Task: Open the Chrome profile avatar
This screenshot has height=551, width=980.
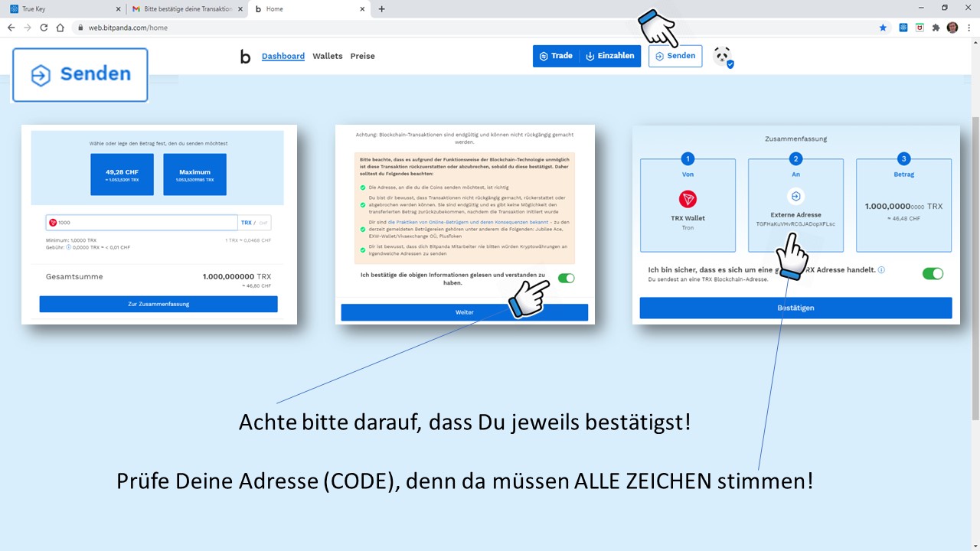Action: [952, 28]
